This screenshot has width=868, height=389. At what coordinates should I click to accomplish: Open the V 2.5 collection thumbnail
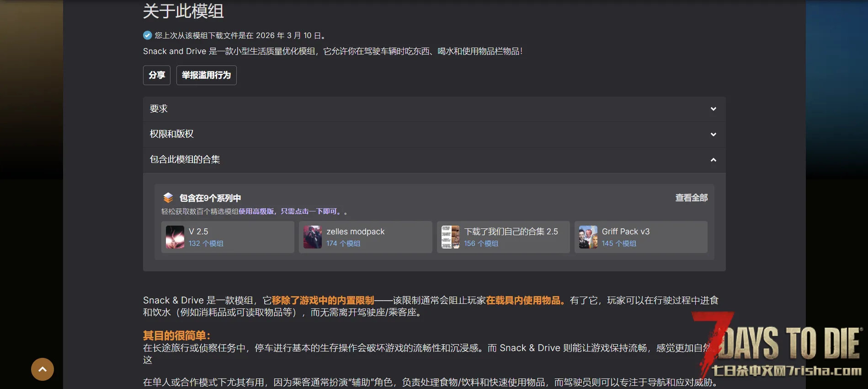click(175, 237)
